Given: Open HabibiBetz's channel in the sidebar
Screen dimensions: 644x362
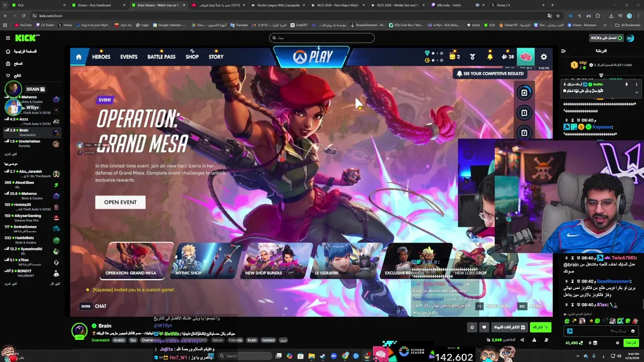Looking at the screenshot, I should 32,240.
